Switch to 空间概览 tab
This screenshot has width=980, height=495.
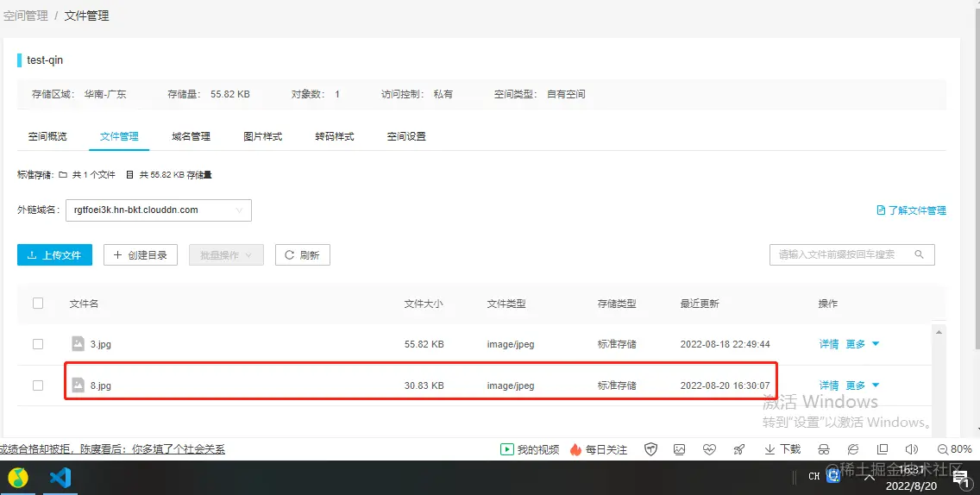tap(47, 136)
